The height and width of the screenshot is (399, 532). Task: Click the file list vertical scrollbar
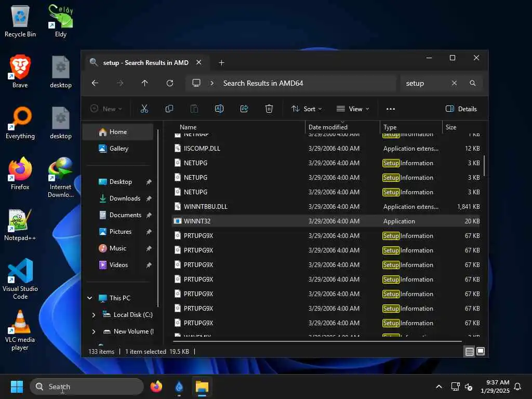point(484,166)
